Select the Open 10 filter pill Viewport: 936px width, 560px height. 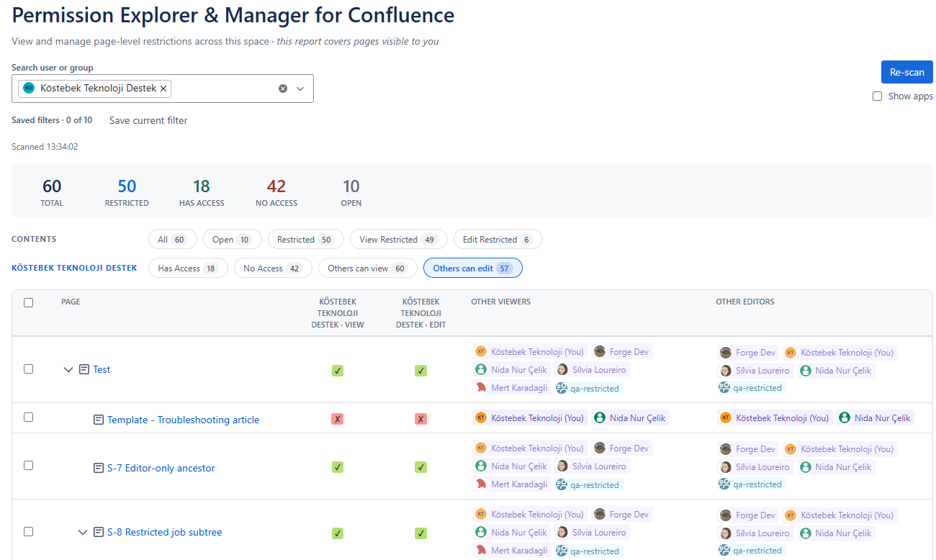point(232,240)
